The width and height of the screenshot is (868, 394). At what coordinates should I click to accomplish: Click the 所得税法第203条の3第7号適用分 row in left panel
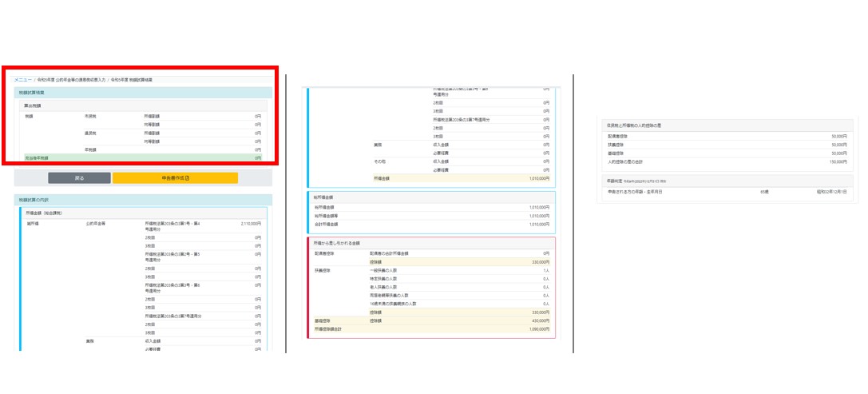(x=173, y=316)
